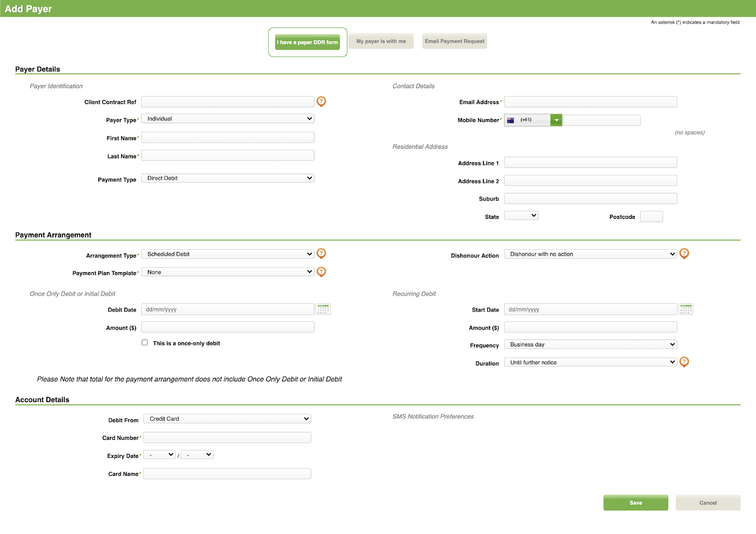Focus the Email Address field

[591, 102]
